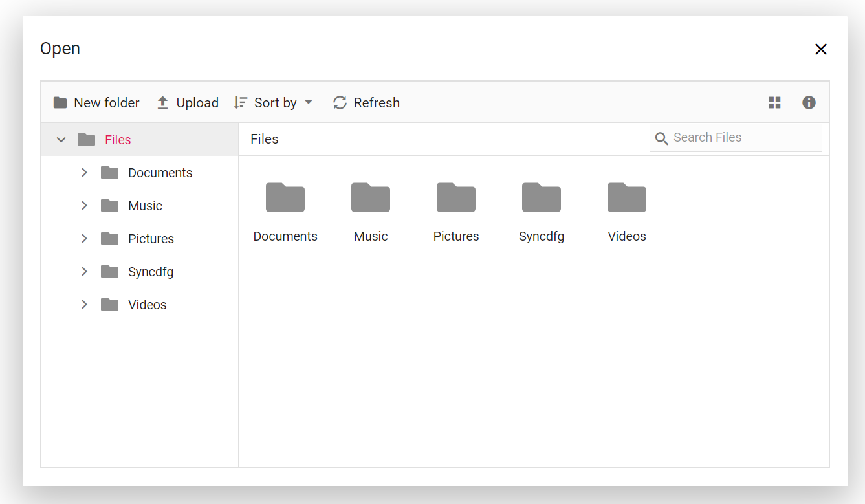Collapse the Files root tree node
This screenshot has height=504, width=865.
pos(61,140)
